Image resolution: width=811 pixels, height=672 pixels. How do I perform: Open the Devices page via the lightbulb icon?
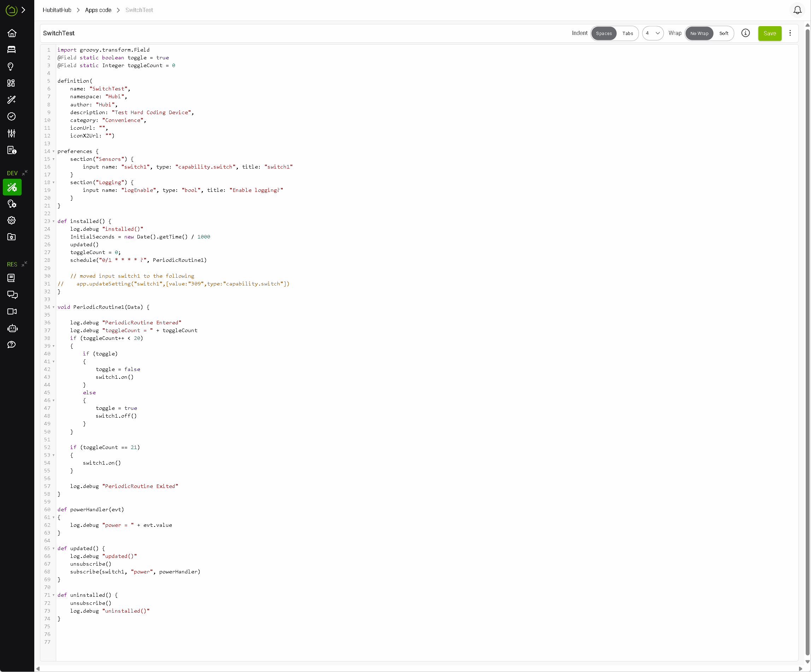click(x=12, y=66)
